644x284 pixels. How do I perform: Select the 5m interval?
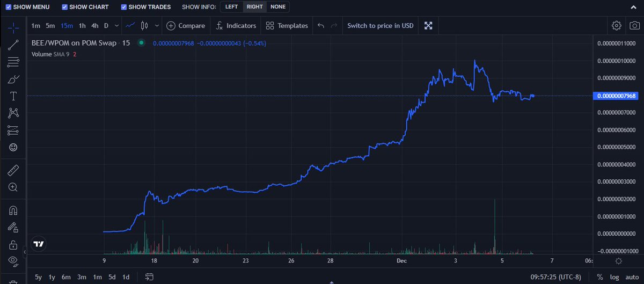50,25
